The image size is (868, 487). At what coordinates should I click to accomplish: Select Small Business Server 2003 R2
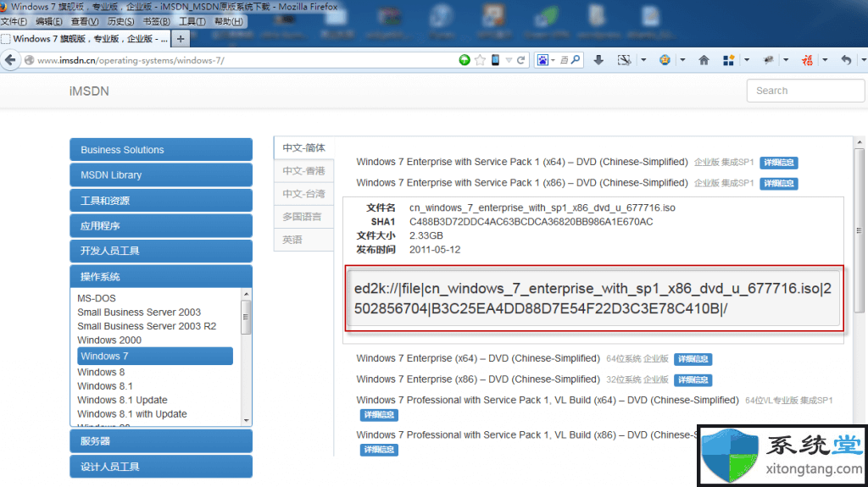pos(147,326)
